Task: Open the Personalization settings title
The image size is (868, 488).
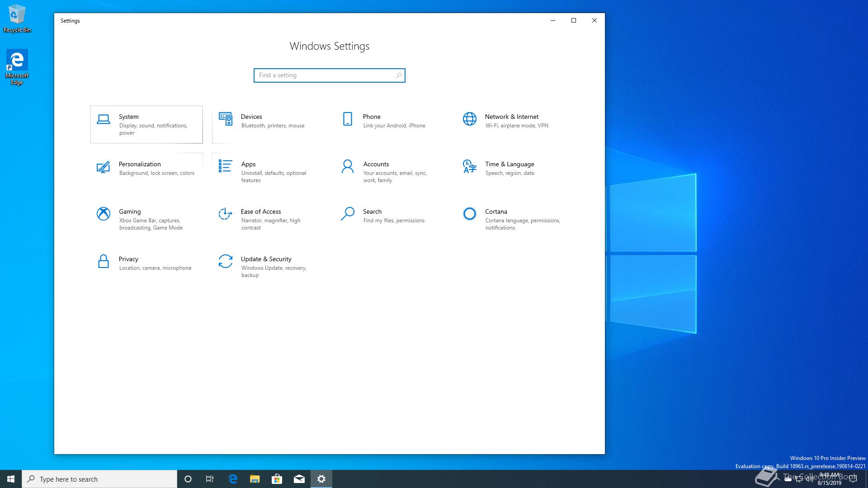Action: 140,164
